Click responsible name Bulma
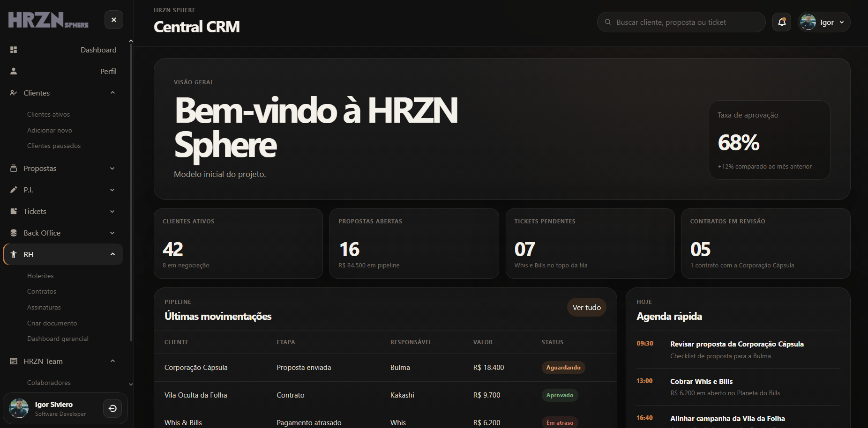This screenshot has height=428, width=868. (x=400, y=368)
